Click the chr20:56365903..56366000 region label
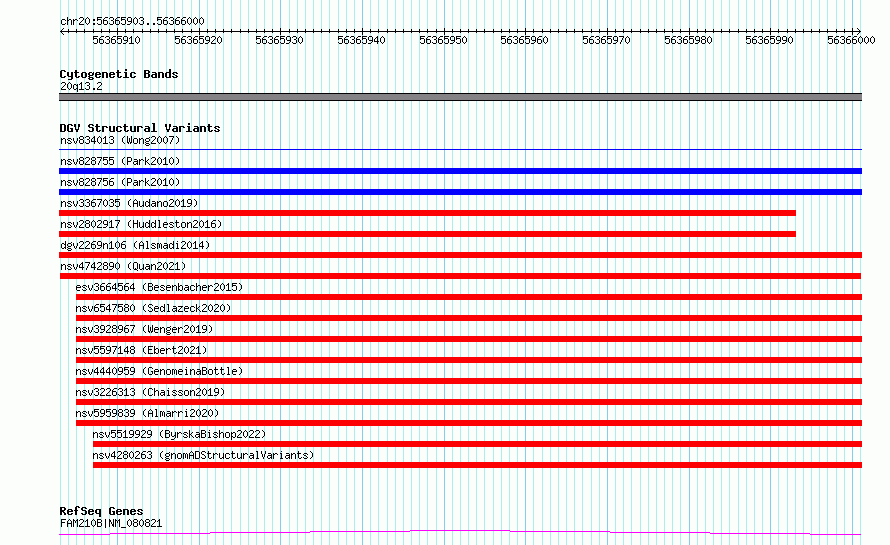Image resolution: width=890 pixels, height=545 pixels. click(132, 21)
